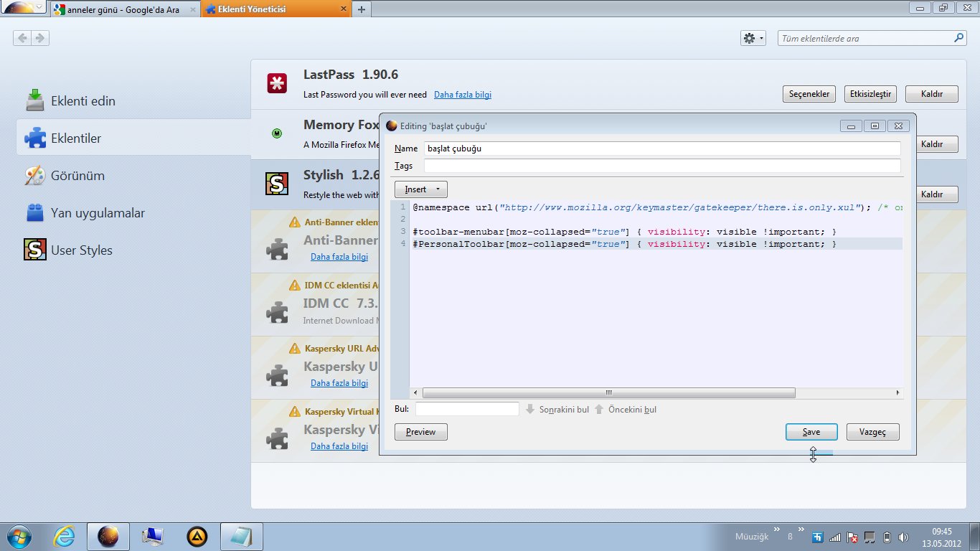The height and width of the screenshot is (551, 980).
Task: Click the magnifier search icon in add-ons search
Action: pos(958,38)
